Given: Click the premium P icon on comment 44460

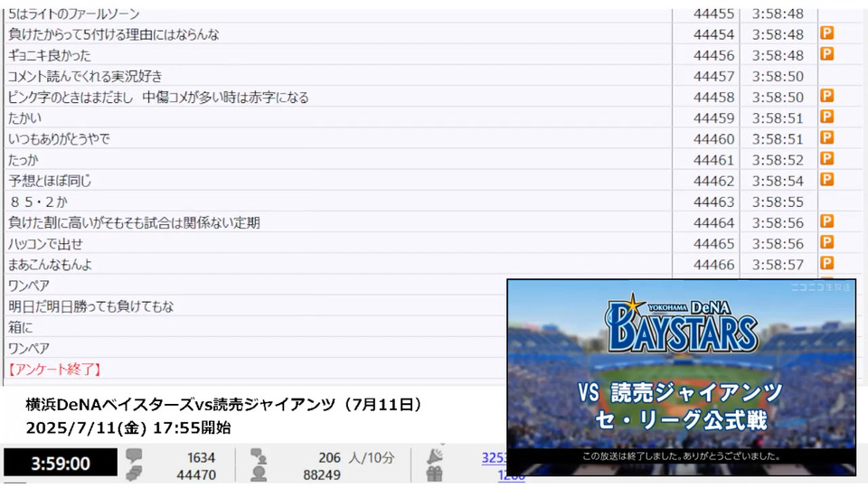Looking at the screenshot, I should (827, 138).
